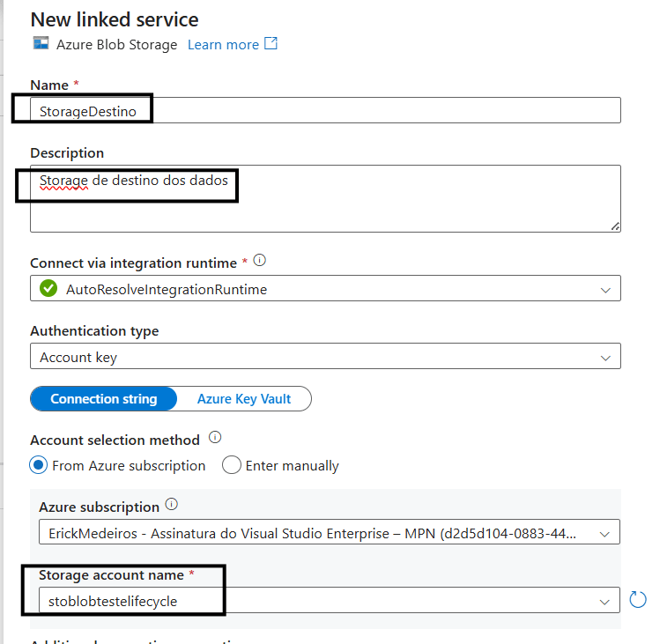The height and width of the screenshot is (644, 667).
Task: Expand the Azure subscription dropdown
Action: click(x=605, y=533)
